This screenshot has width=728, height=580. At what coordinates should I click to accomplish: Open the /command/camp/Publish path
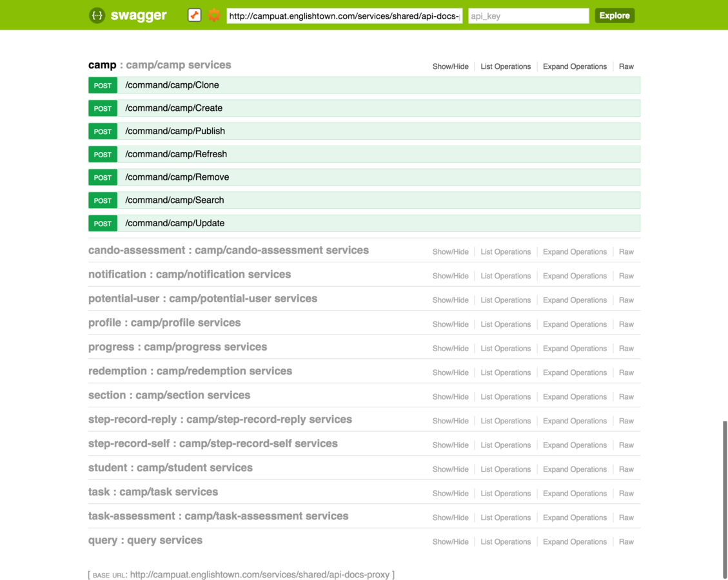[x=175, y=131]
